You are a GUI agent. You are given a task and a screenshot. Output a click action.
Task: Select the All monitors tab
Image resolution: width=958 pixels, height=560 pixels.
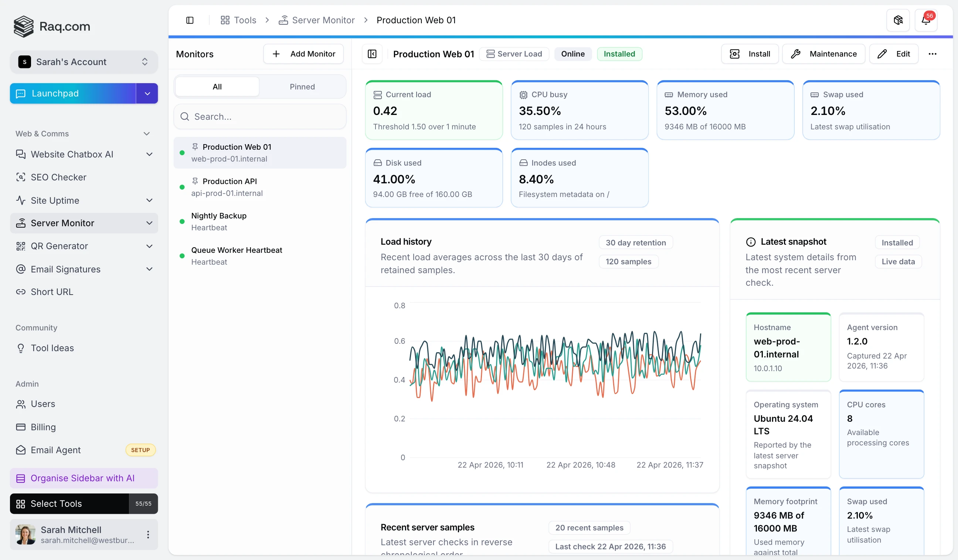pyautogui.click(x=217, y=86)
